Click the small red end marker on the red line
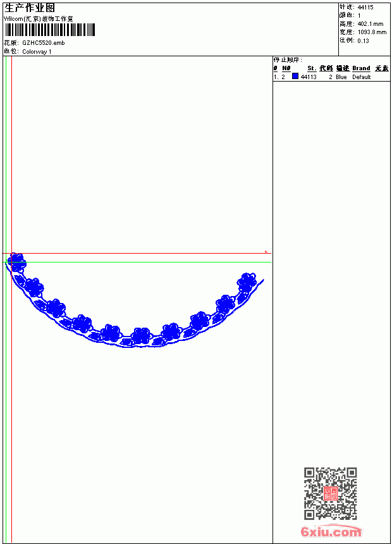Viewport: 392px width, 544px height. 266,252
